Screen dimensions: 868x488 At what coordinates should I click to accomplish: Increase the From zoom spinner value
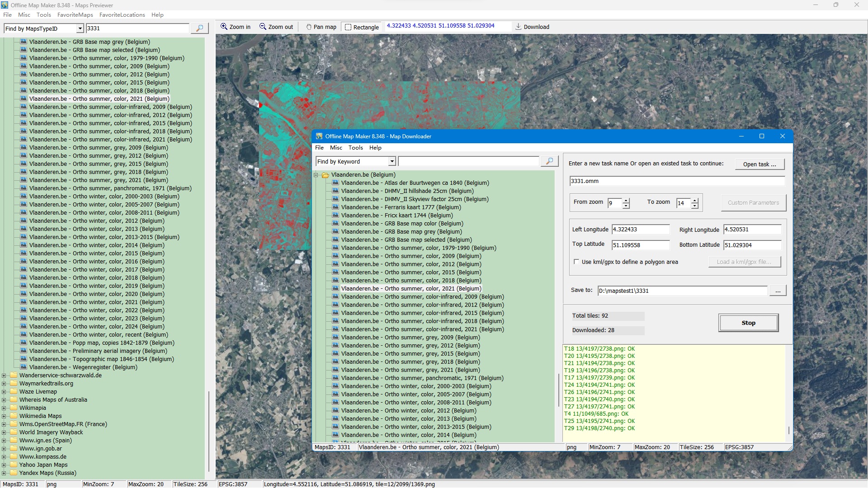point(626,200)
